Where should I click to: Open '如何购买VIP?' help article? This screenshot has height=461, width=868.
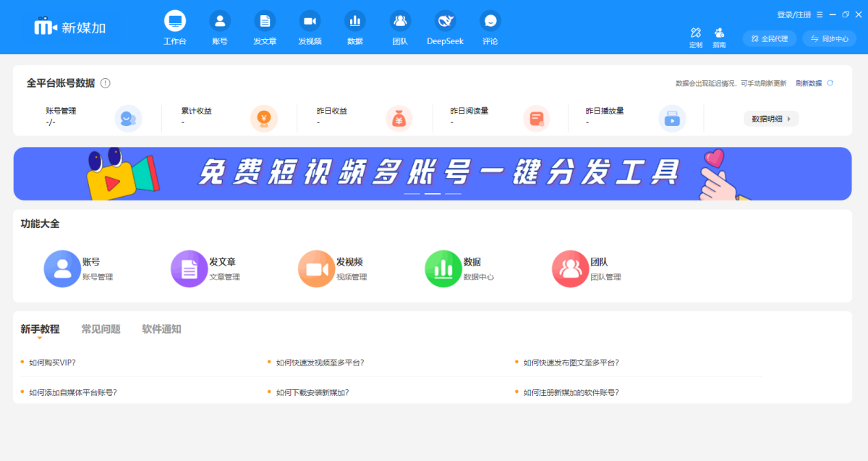coord(52,362)
